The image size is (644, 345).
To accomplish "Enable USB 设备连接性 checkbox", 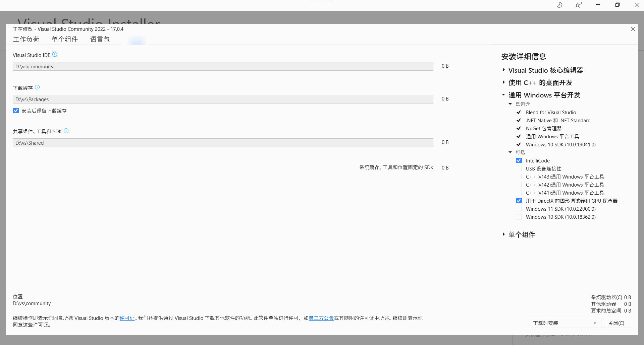I will coord(519,168).
